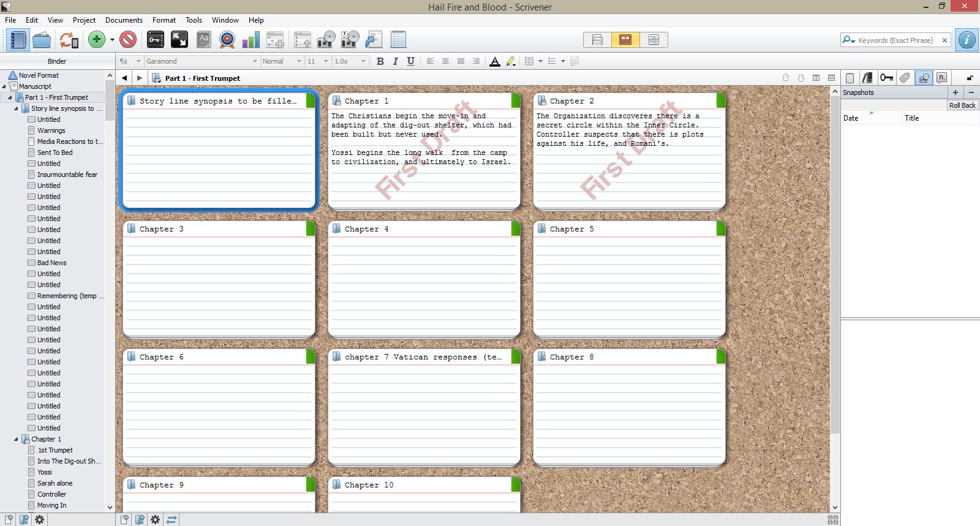Navigate forward in editor history
Viewport: 980px width, 526px height.
140,78
